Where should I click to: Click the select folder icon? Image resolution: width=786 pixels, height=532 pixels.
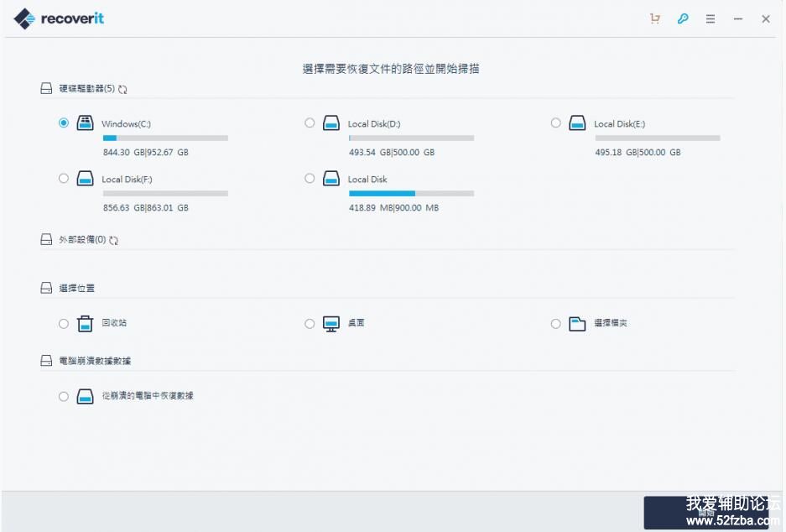[577, 324]
